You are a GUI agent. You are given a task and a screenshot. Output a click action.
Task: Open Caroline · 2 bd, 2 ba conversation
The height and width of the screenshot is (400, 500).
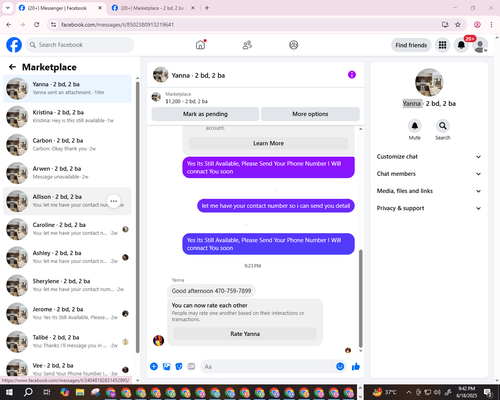point(67,229)
